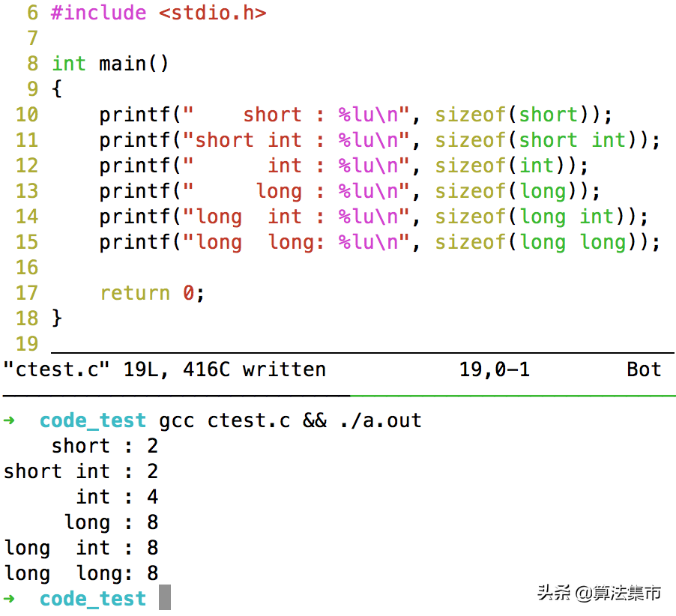Click the "long long: 8" output line
The height and width of the screenshot is (616, 676).
(x=80, y=573)
